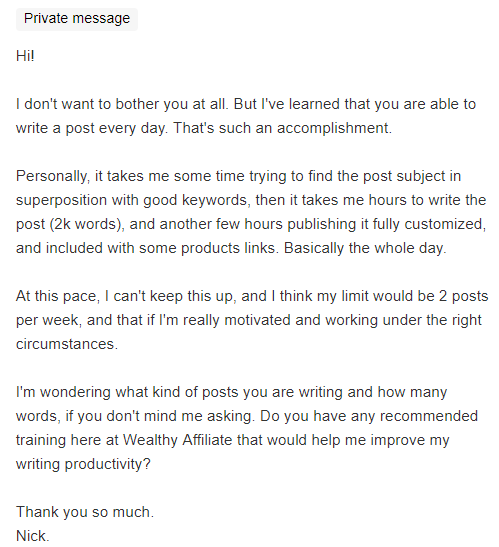
Task: Click the word 'circumstances.' ending fourth paragraph
Action: tap(67, 344)
